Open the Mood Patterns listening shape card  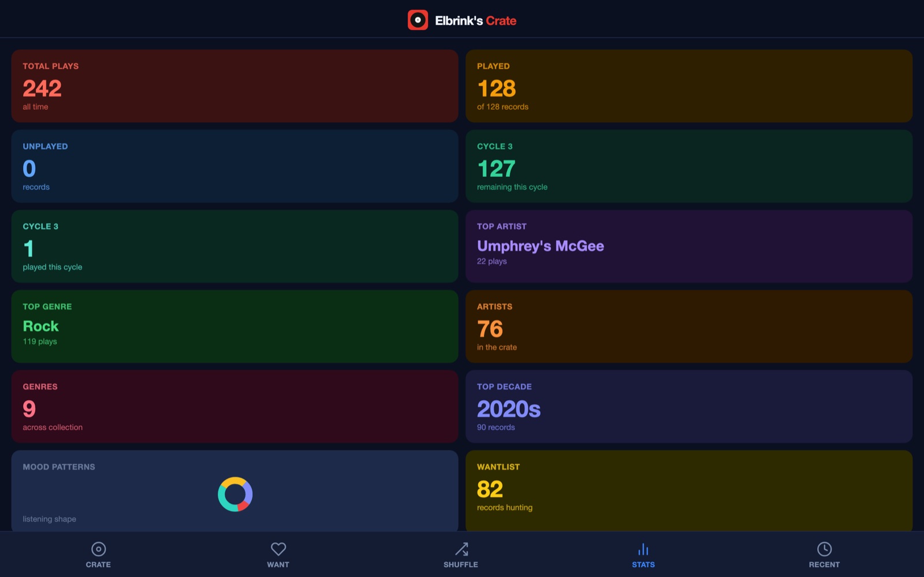235,491
